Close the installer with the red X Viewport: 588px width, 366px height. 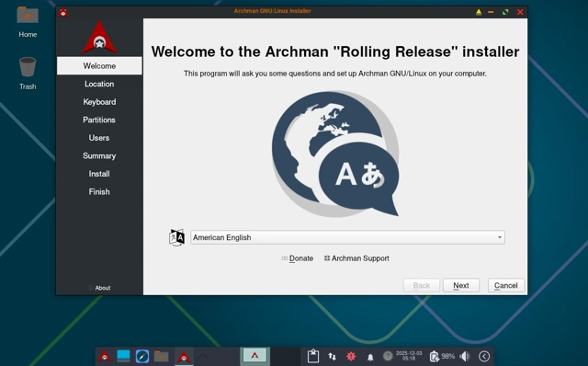pos(520,12)
